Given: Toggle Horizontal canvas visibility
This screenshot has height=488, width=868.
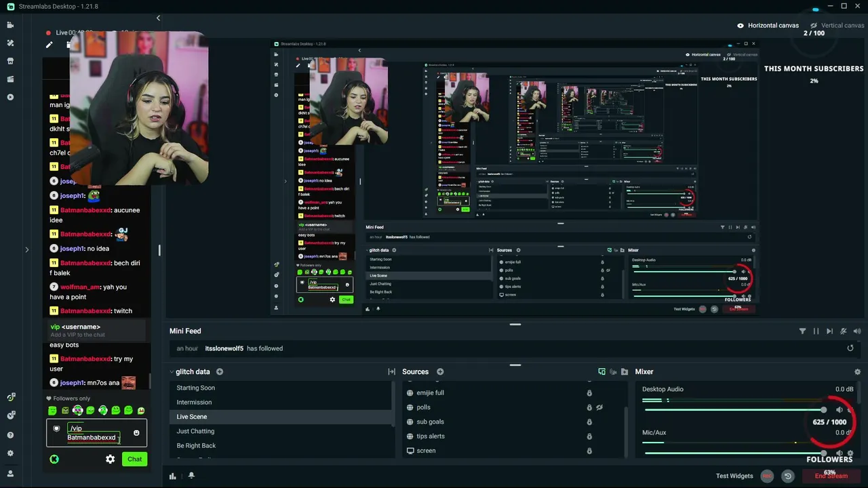Looking at the screenshot, I should click(741, 26).
